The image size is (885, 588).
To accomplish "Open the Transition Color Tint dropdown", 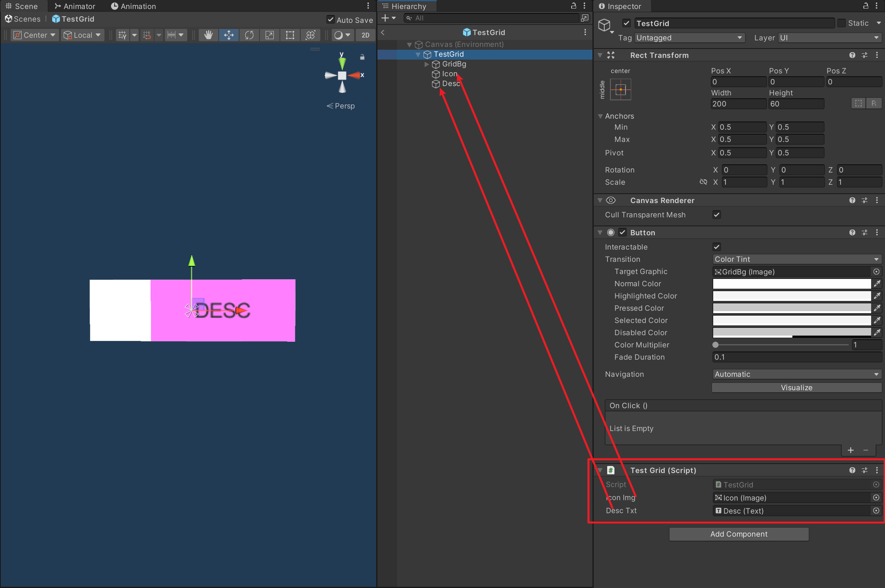I will click(x=796, y=259).
